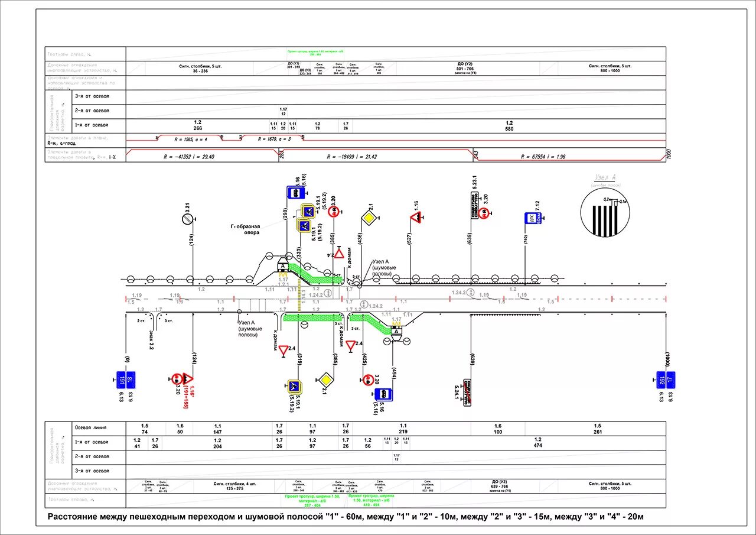
Task: Click the text R = -18499 i = 21.42
Action: [x=352, y=157]
